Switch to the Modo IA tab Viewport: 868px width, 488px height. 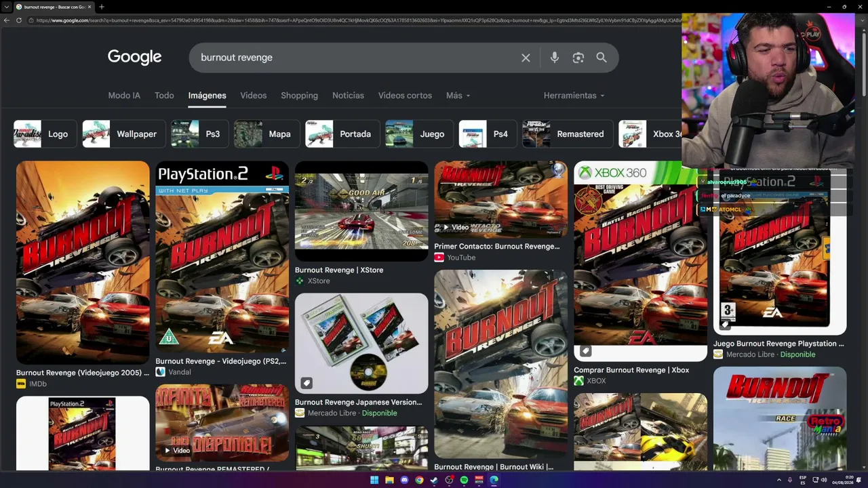(124, 96)
